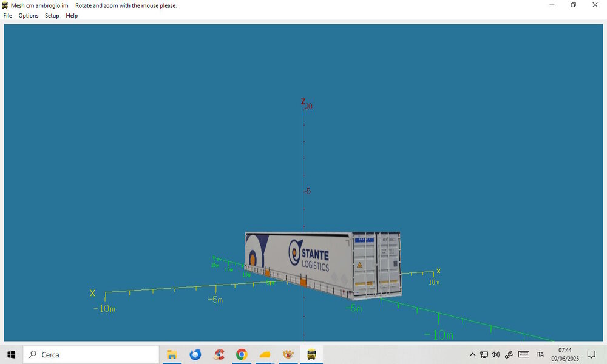Open the Help menu
This screenshot has width=607, height=364.
[72, 16]
